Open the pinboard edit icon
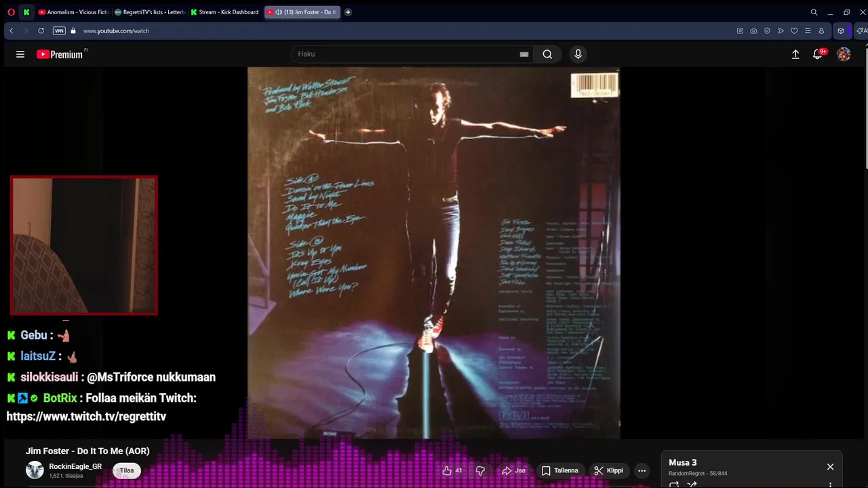The image size is (868, 488). pyautogui.click(x=740, y=30)
